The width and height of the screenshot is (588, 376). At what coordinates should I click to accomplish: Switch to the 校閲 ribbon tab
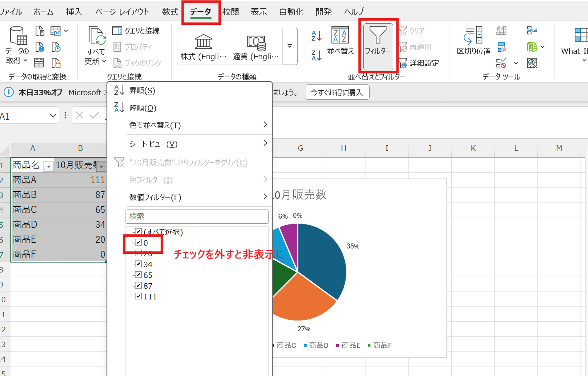pos(231,12)
